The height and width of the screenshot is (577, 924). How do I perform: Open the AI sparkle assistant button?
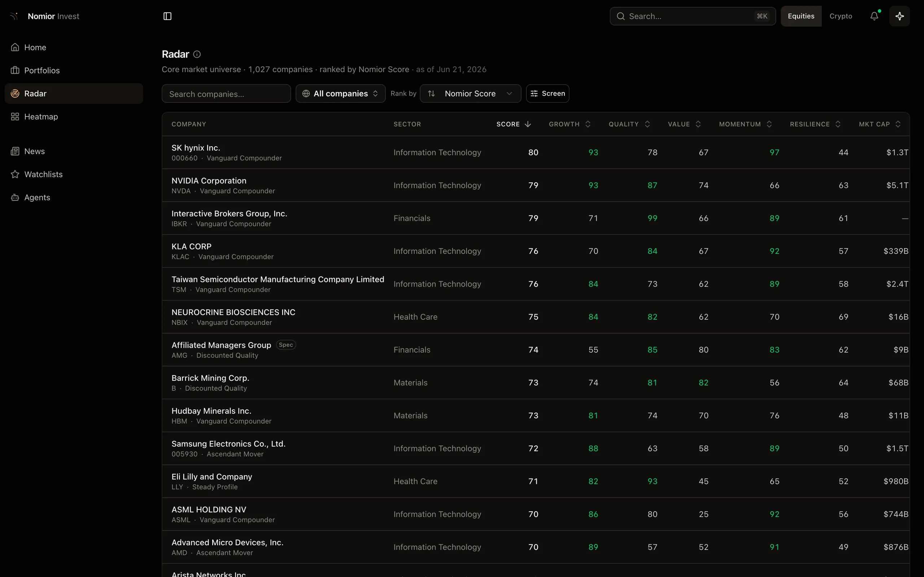tap(899, 16)
